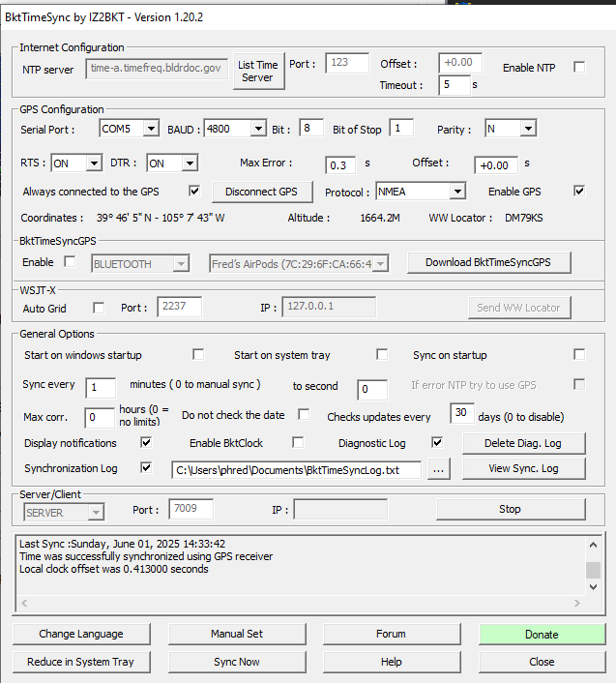The width and height of the screenshot is (616, 683).
Task: Click the coordinates '39° 46' 5" N' text
Action: [x=124, y=218]
